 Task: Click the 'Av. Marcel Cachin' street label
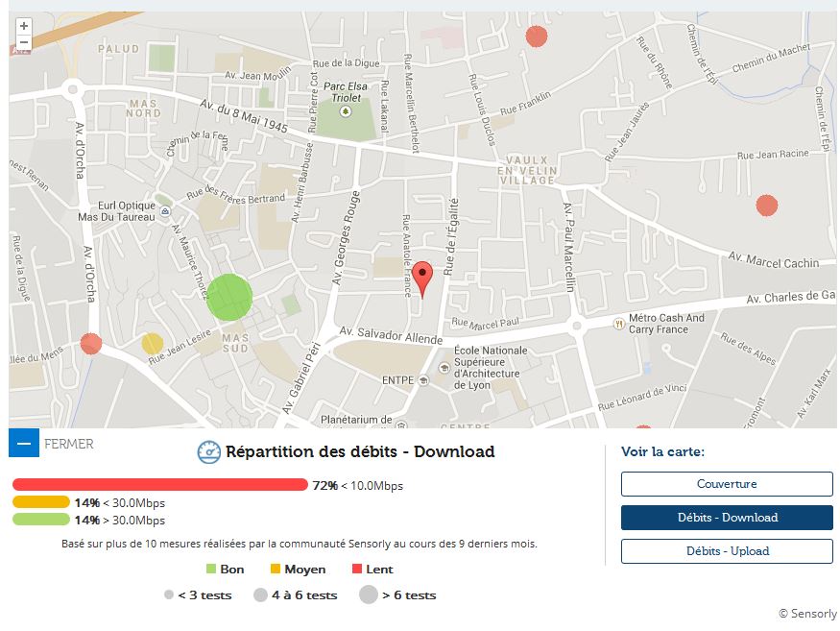pos(774,261)
